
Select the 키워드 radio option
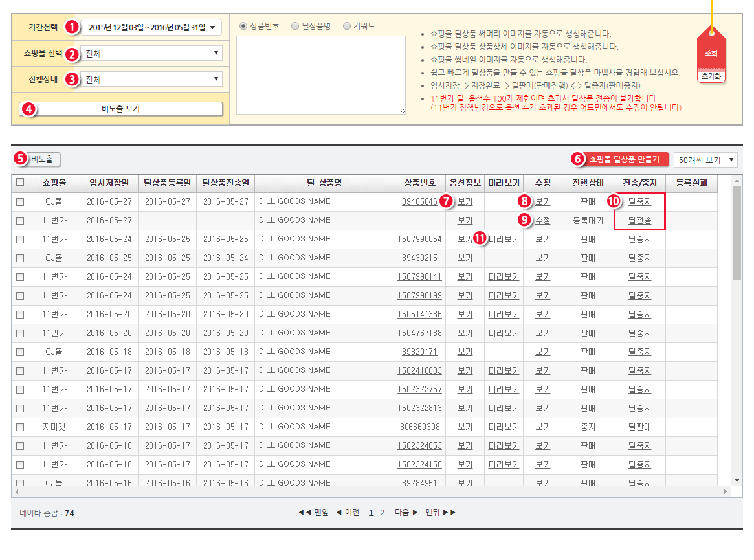tap(347, 26)
